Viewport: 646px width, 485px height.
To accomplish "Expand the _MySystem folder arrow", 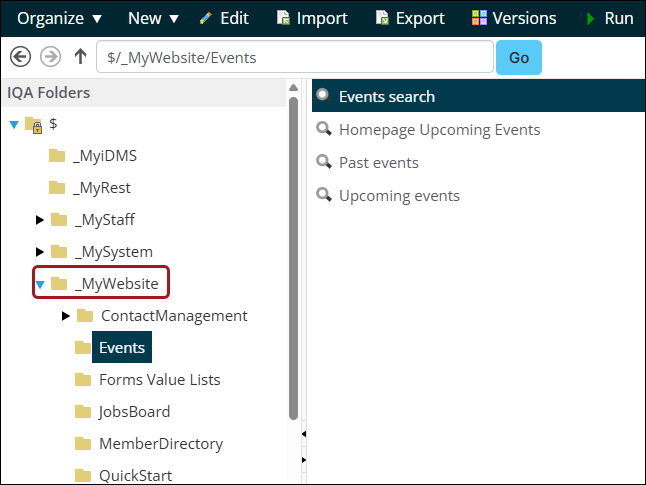I will (40, 252).
